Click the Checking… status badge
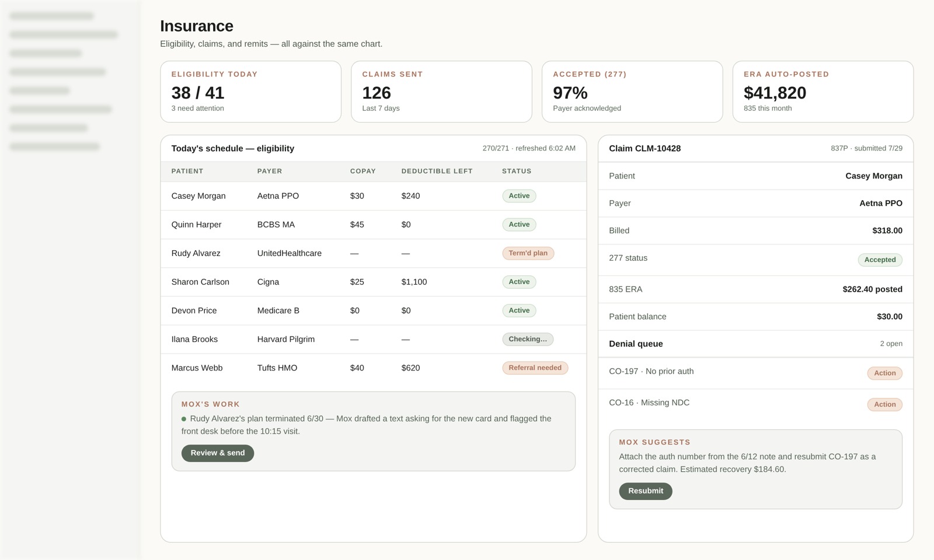The image size is (934, 560). point(528,339)
